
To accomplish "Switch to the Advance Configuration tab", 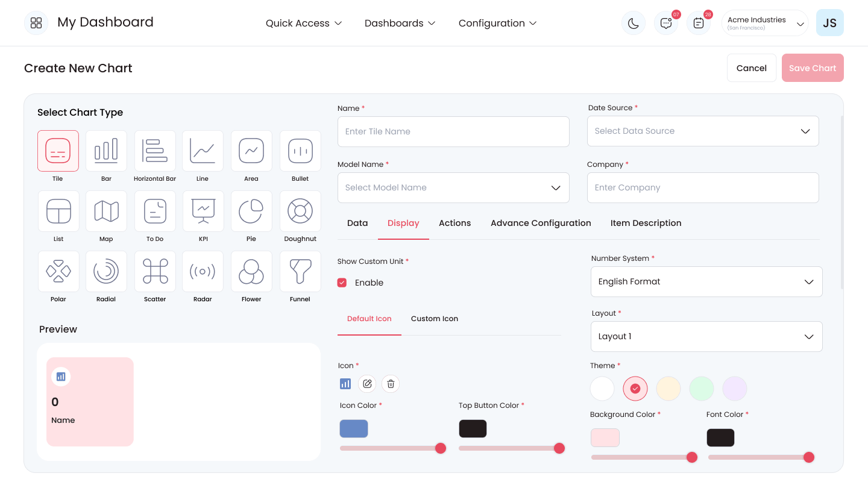I will point(541,223).
